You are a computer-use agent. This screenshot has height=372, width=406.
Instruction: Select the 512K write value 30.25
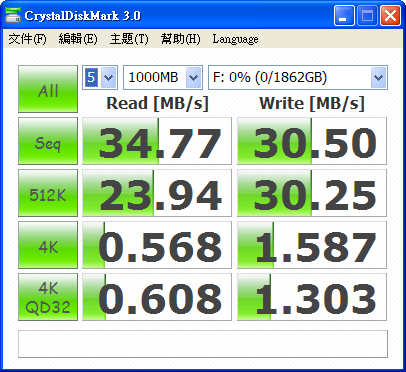coord(312,193)
